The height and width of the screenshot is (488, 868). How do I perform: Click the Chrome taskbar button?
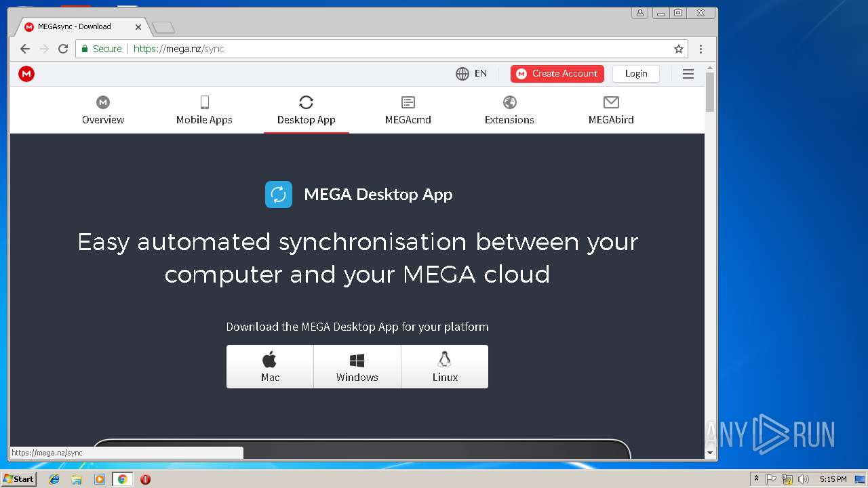pos(122,479)
